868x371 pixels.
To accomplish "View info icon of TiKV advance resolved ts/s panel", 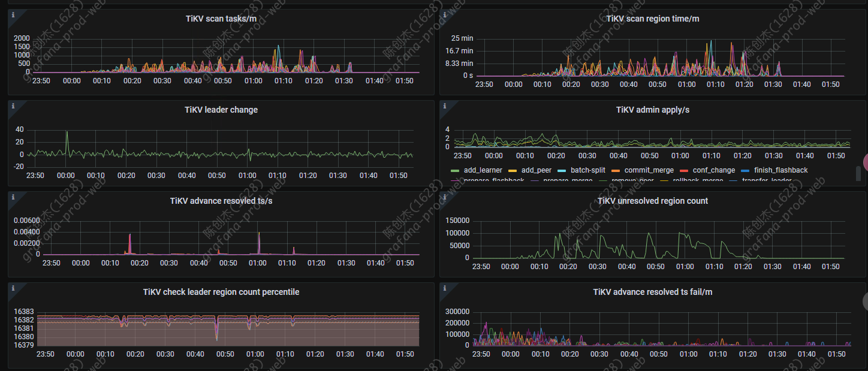I will click(13, 197).
